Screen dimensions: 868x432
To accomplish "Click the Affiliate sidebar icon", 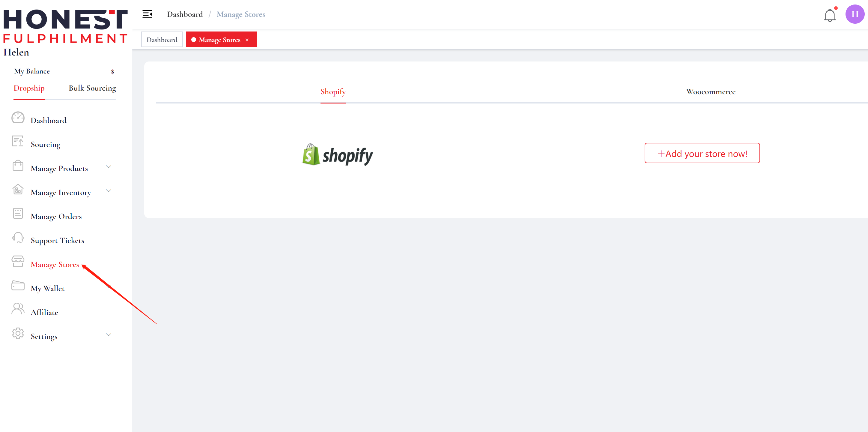I will (18, 311).
